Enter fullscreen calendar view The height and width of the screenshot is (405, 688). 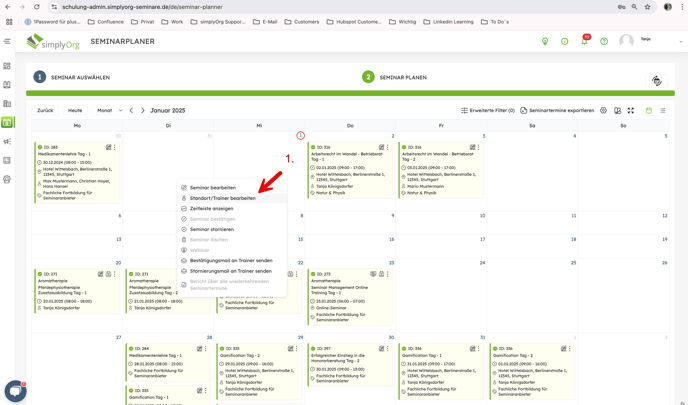click(x=631, y=111)
